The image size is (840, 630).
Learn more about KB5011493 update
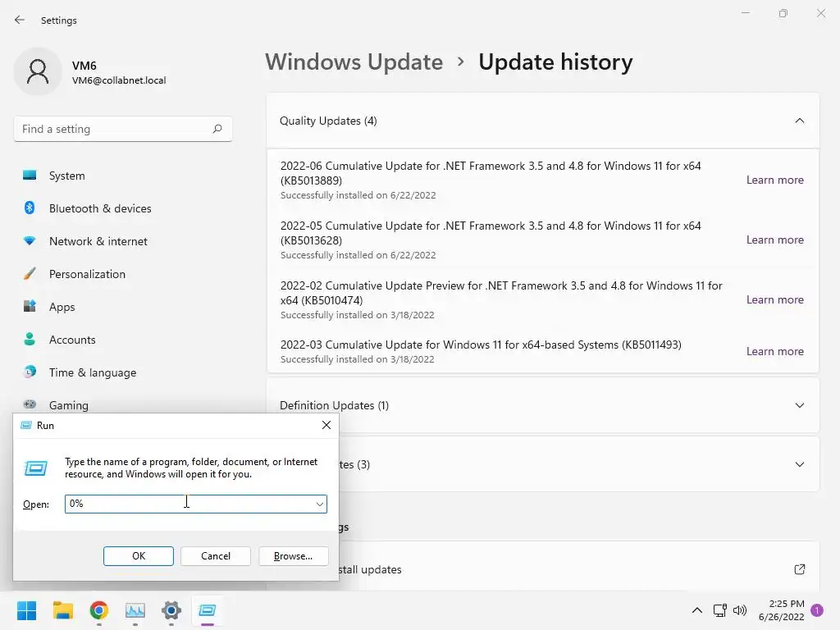point(774,351)
